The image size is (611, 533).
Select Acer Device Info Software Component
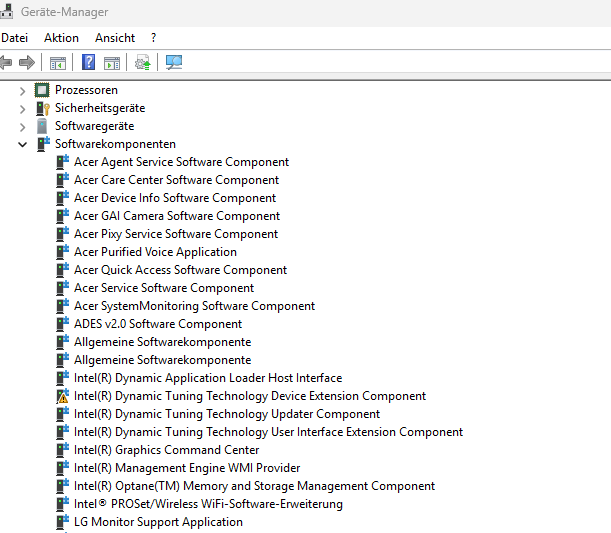coord(175,198)
